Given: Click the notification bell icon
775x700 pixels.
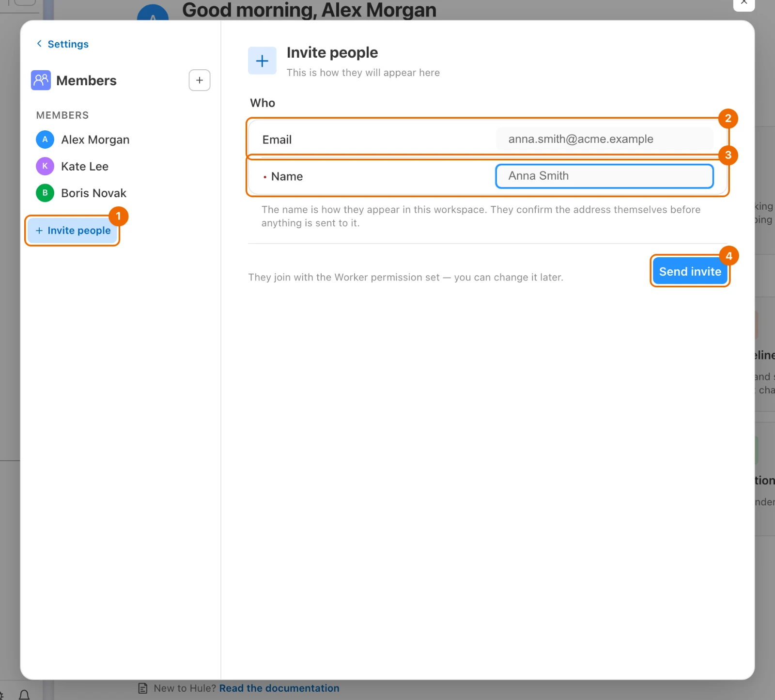Looking at the screenshot, I should tap(24, 695).
